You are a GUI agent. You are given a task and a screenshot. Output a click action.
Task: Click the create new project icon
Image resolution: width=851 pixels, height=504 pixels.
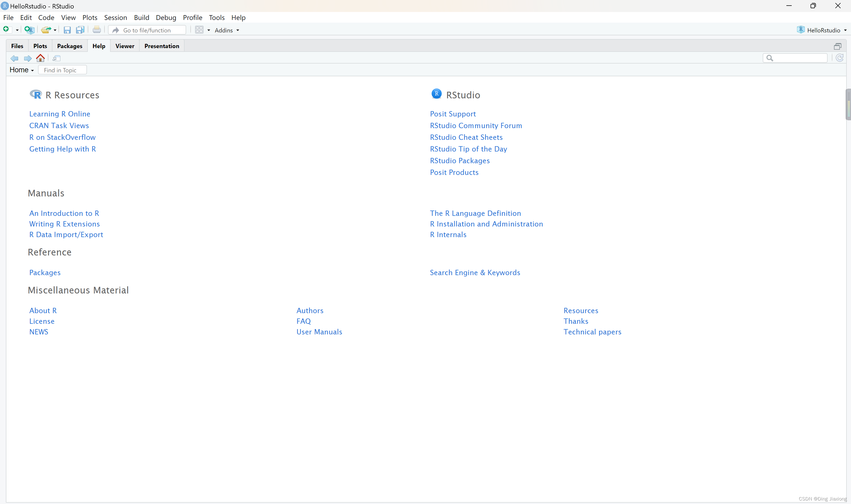(29, 30)
